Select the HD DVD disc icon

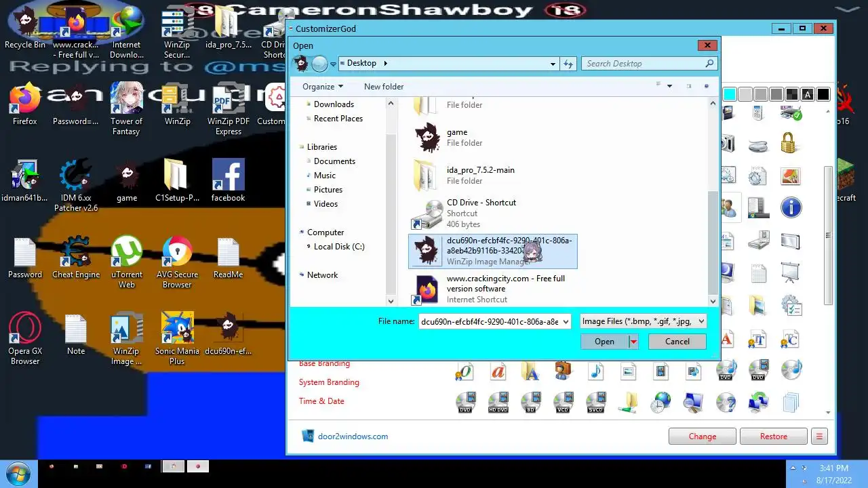(x=498, y=403)
